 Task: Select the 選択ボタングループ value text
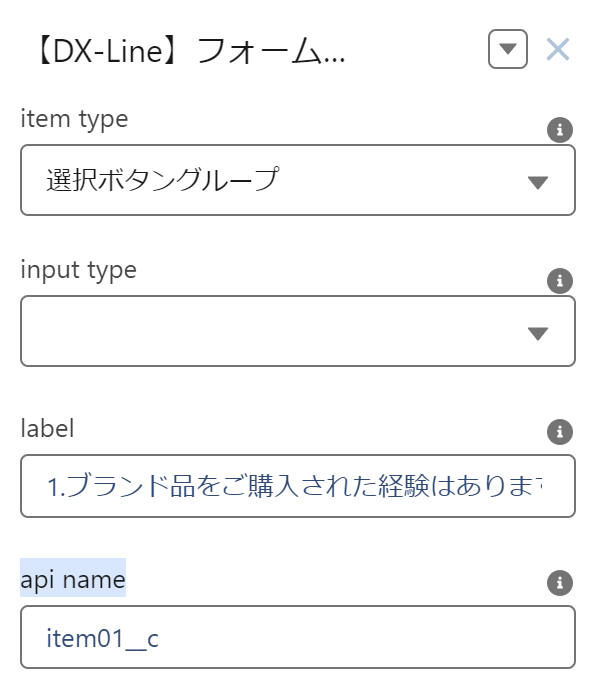point(162,180)
